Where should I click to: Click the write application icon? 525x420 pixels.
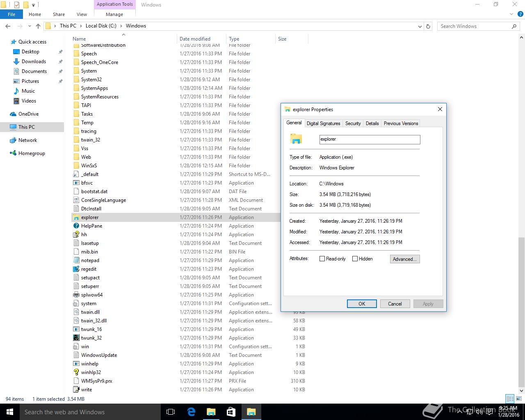(x=76, y=390)
